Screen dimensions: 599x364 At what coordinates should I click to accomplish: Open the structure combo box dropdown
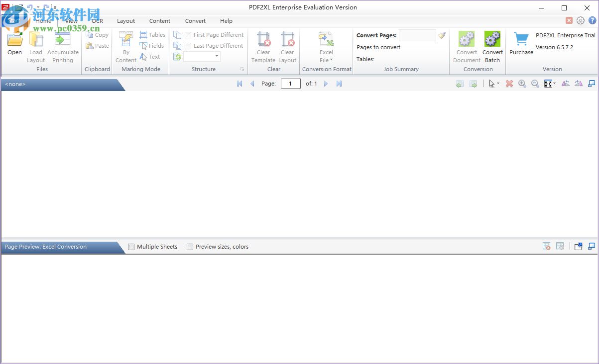pyautogui.click(x=216, y=56)
